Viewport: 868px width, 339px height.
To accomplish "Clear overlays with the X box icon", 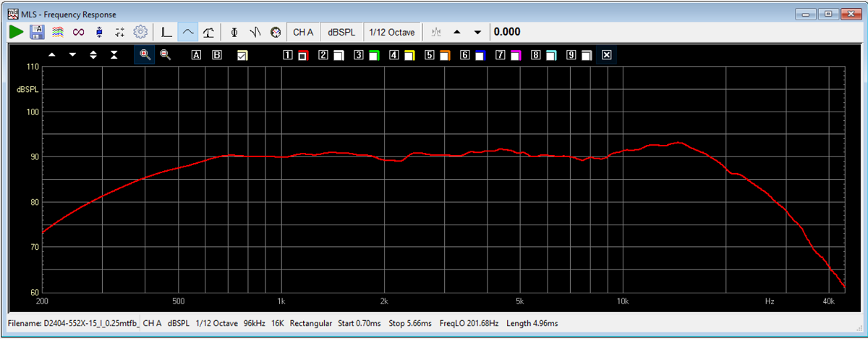I will tap(607, 55).
